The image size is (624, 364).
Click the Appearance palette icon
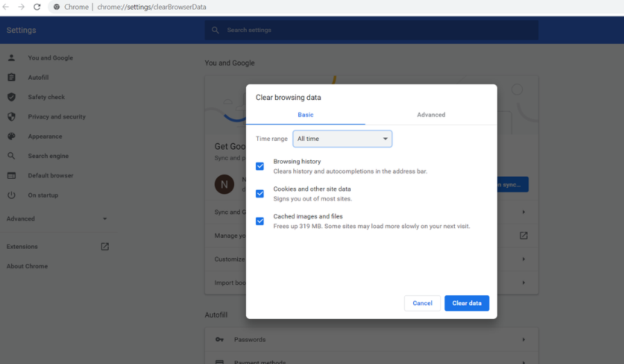12,136
